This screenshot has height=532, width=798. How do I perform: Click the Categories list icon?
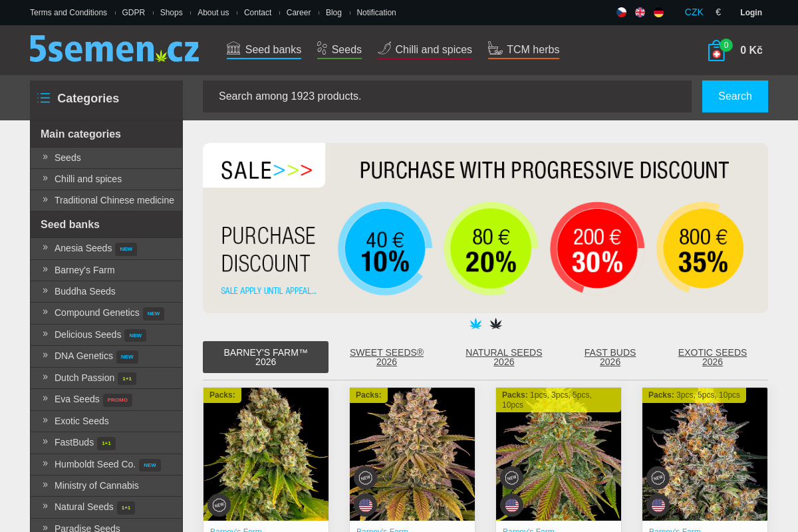(44, 98)
